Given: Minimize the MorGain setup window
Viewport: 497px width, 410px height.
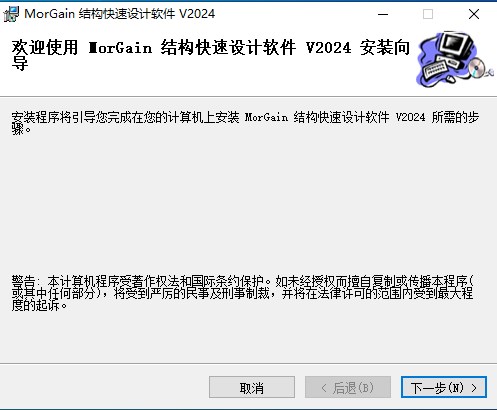Looking at the screenshot, I should (383, 14).
